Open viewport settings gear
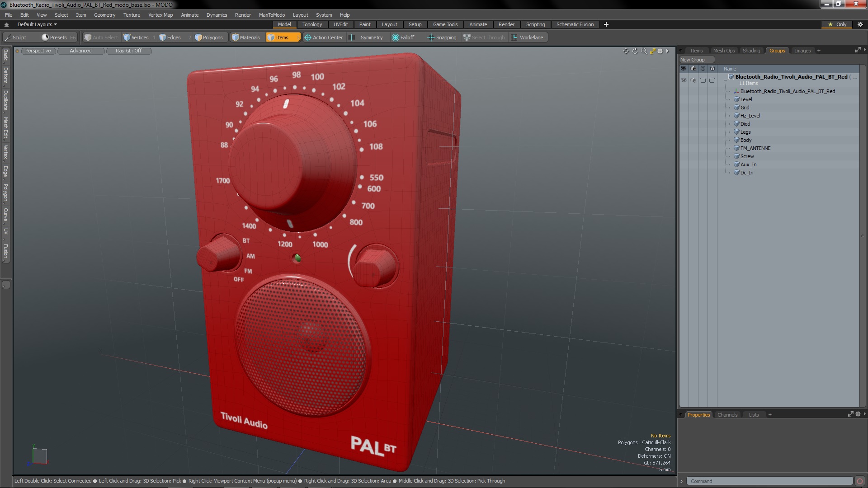Viewport: 868px width, 488px height. click(660, 51)
